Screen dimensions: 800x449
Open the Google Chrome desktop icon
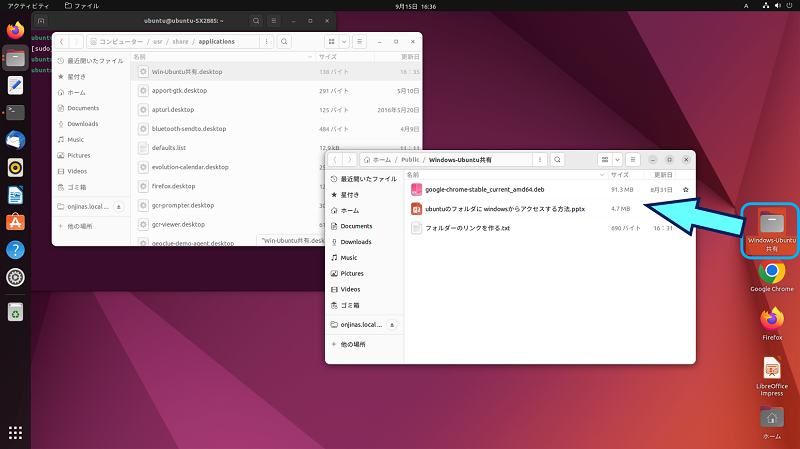point(770,275)
